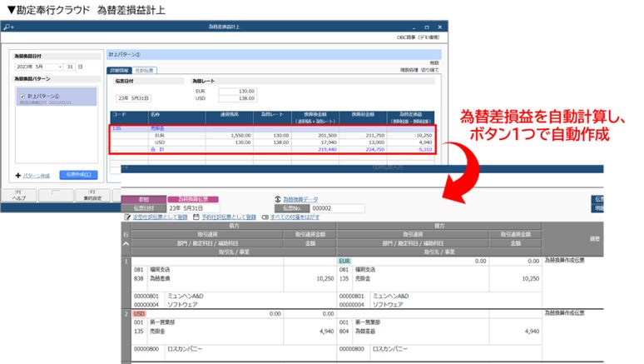Click the search-plus icon in the title bar
The width and height of the screenshot is (644, 364).
(x=8, y=27)
